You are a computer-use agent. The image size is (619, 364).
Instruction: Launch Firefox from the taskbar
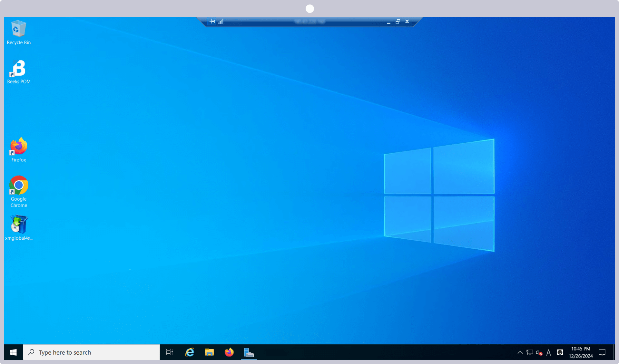tap(229, 352)
